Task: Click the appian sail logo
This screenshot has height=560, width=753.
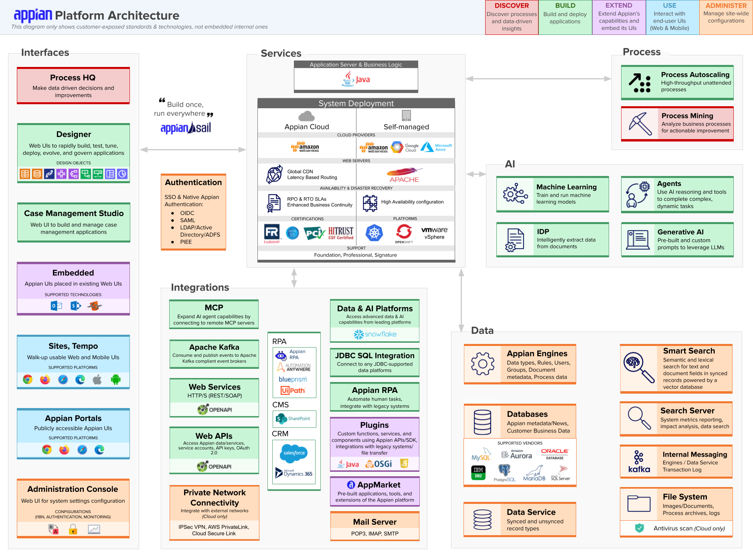Action: click(186, 127)
